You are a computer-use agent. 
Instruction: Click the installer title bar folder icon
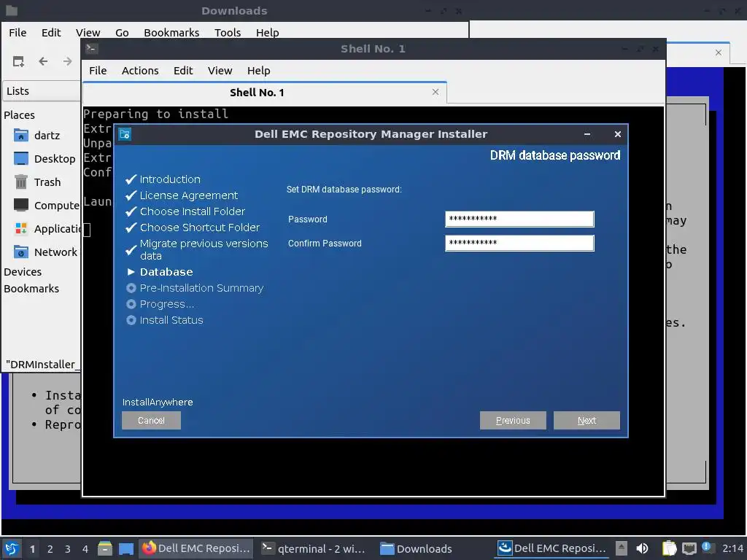(x=125, y=134)
